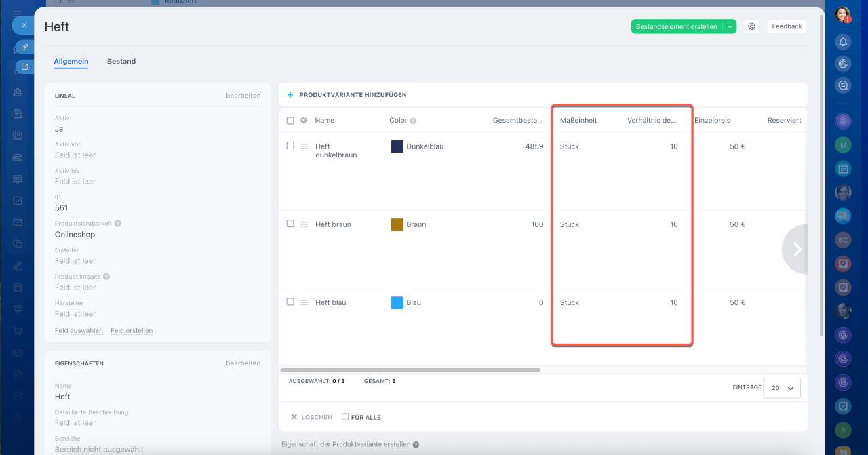
Task: Open the Einträge 20 dropdown
Action: click(x=782, y=388)
